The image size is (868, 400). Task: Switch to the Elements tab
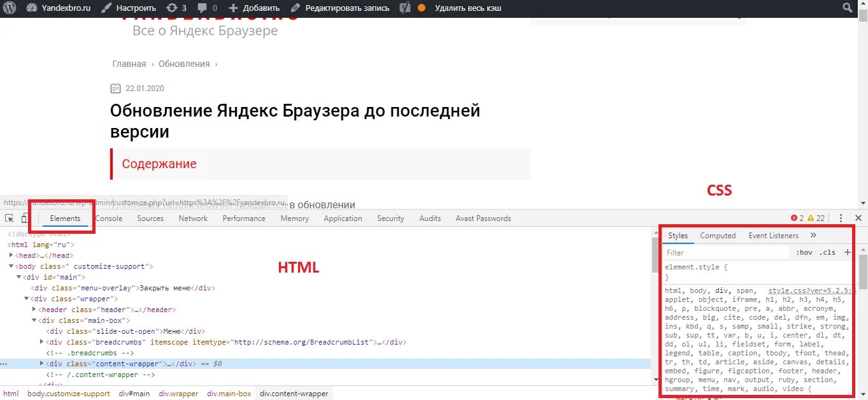point(65,218)
